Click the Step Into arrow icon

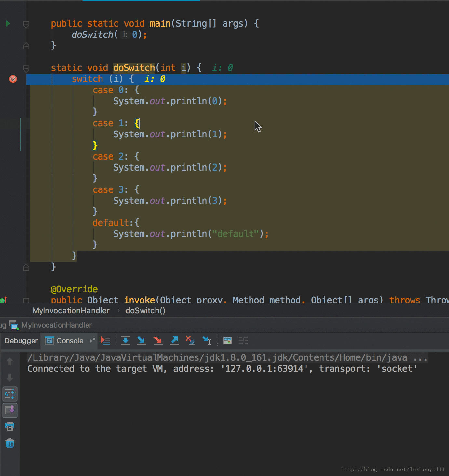pos(142,341)
